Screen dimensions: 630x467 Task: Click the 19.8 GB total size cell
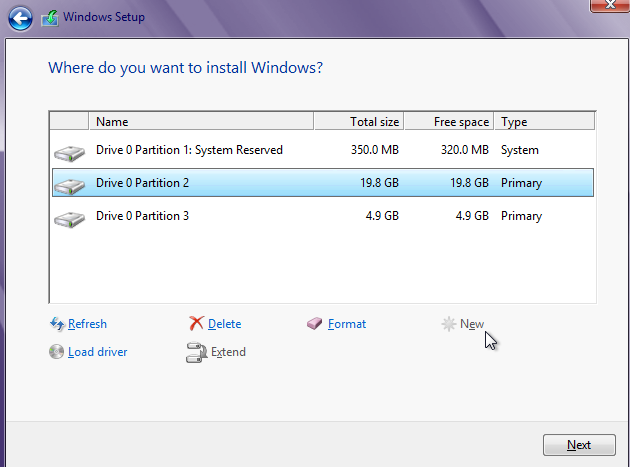pyautogui.click(x=379, y=183)
